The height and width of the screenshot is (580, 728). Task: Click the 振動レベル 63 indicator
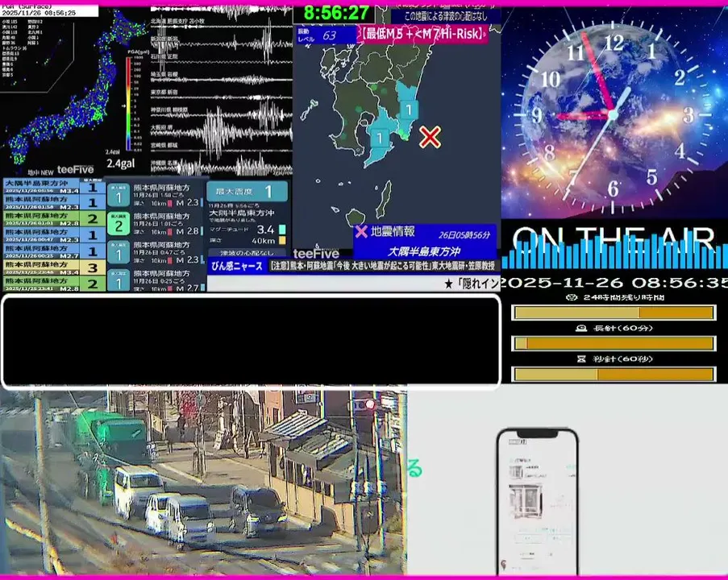pyautogui.click(x=326, y=35)
